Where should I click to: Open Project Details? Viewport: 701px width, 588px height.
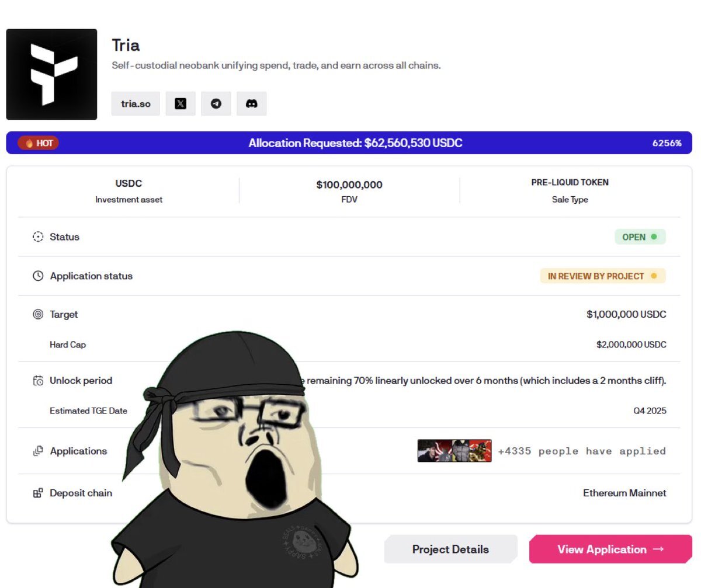tap(450, 549)
